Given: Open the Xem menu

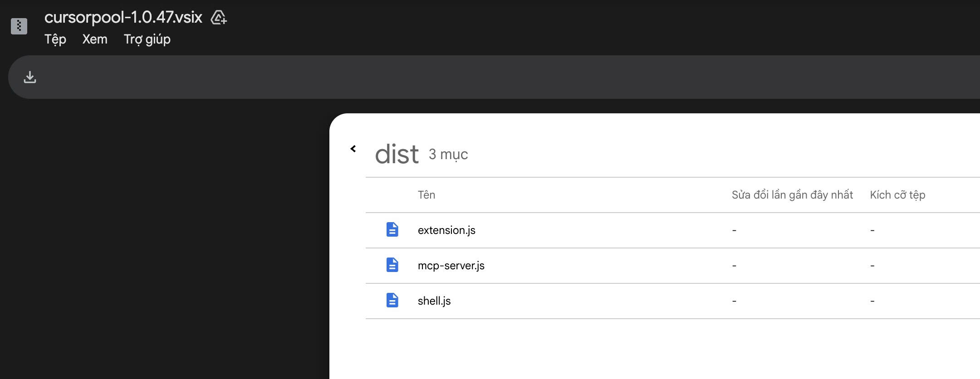Looking at the screenshot, I should [95, 39].
